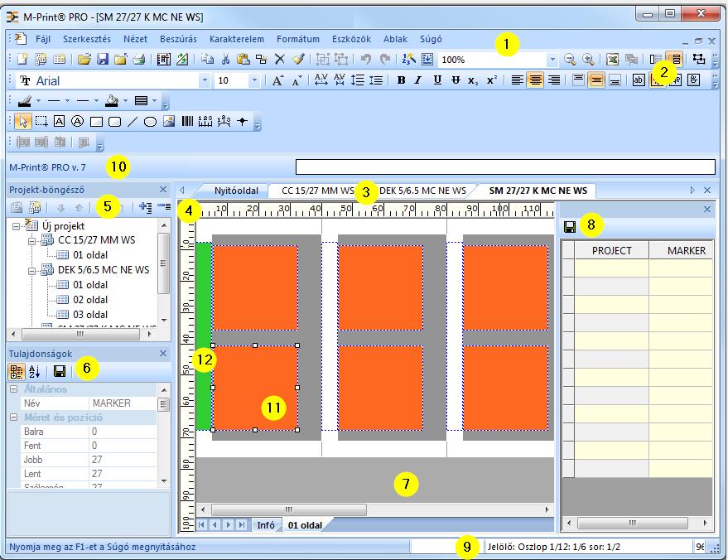This screenshot has width=728, height=560.
Task: Click the Paste clipboard icon
Action: tap(243, 59)
